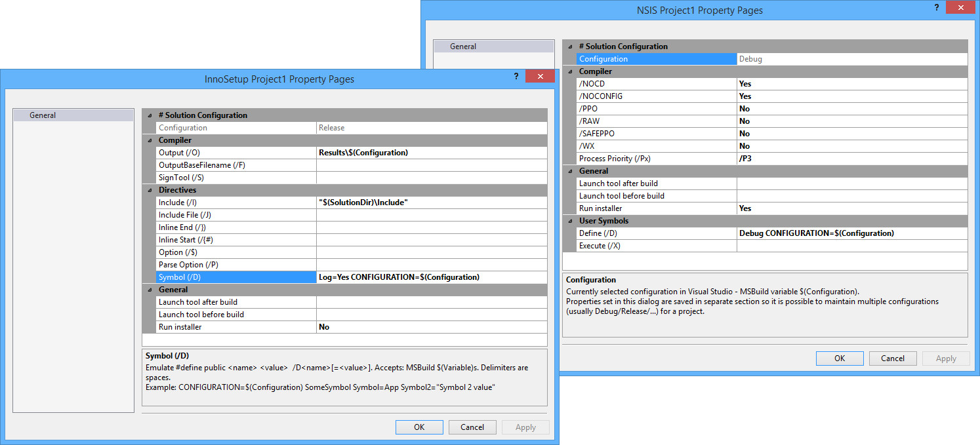The height and width of the screenshot is (445, 980).
Task: Click the Include File (/J) value field
Action: pos(432,215)
